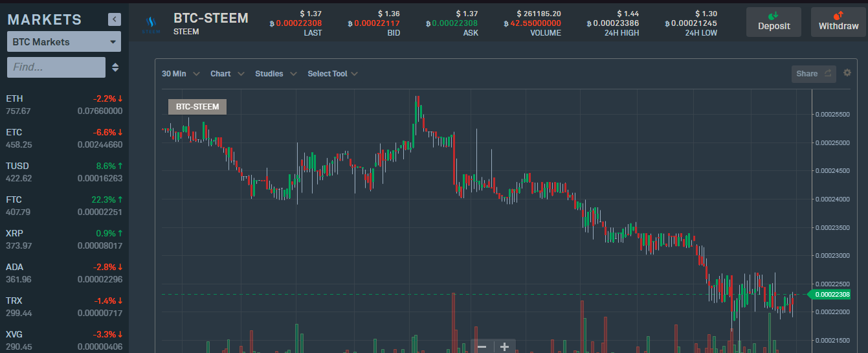The width and height of the screenshot is (868, 353).
Task: Click price axis label 0.00025500
Action: 834,115
